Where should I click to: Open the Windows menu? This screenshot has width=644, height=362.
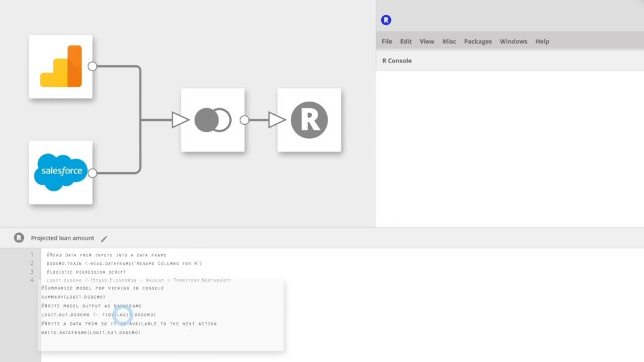coord(513,41)
